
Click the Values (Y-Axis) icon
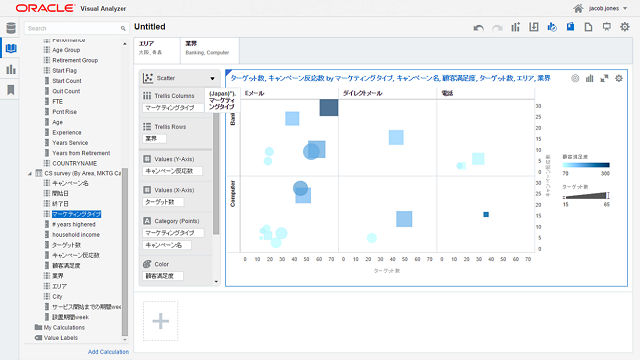147,159
